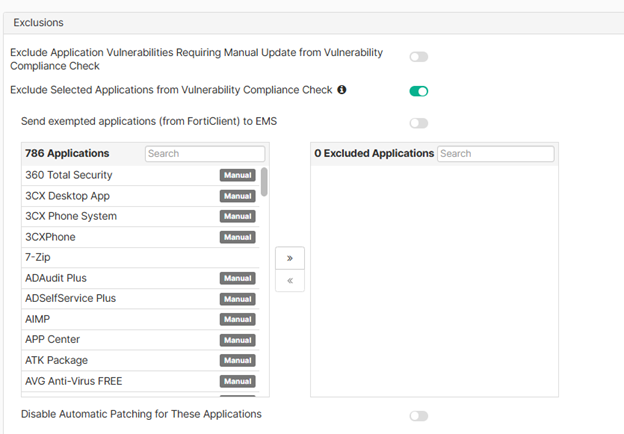The image size is (624, 434).
Task: Select 3CXPhone in the applications list
Action: coord(140,237)
